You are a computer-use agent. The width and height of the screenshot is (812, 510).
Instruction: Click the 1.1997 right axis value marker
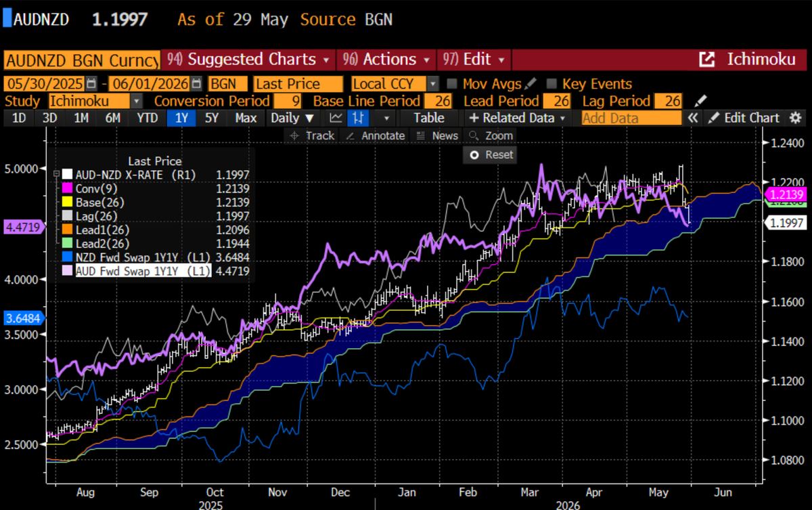pyautogui.click(x=786, y=222)
